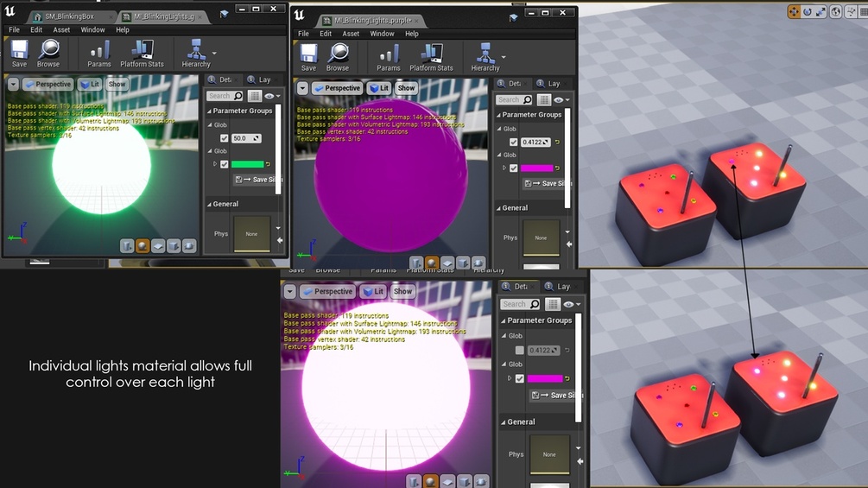The width and height of the screenshot is (868, 488).
Task: Open Params in the M_BlinkingLights_purple window
Action: tap(388, 58)
